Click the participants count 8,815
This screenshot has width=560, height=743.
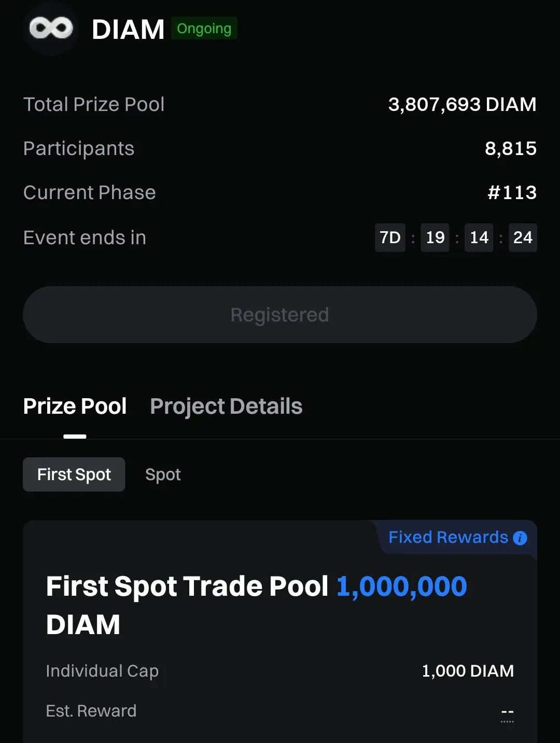(510, 149)
